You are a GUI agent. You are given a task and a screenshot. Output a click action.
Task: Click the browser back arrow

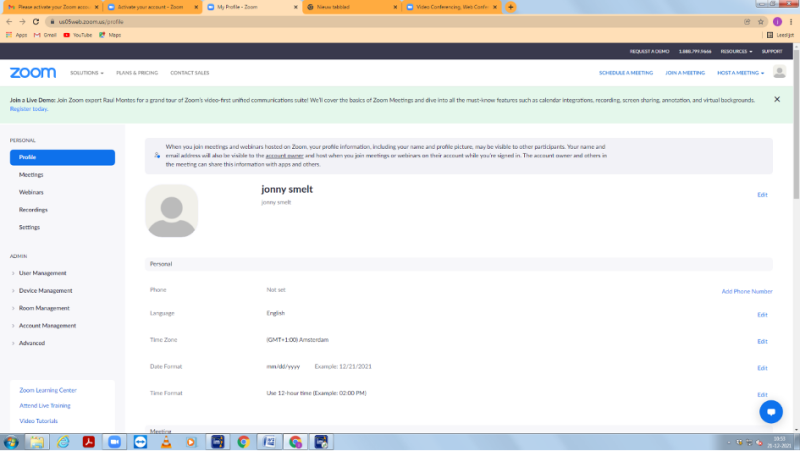click(x=9, y=21)
